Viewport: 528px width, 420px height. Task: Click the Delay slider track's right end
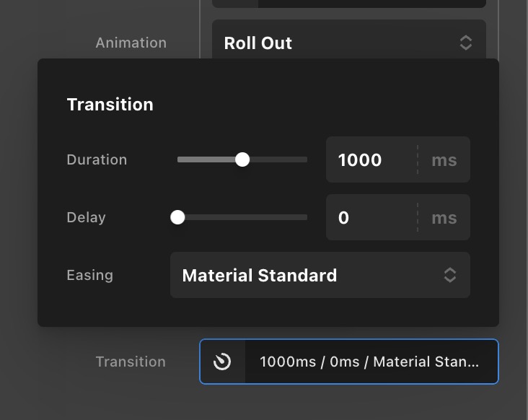pos(303,217)
